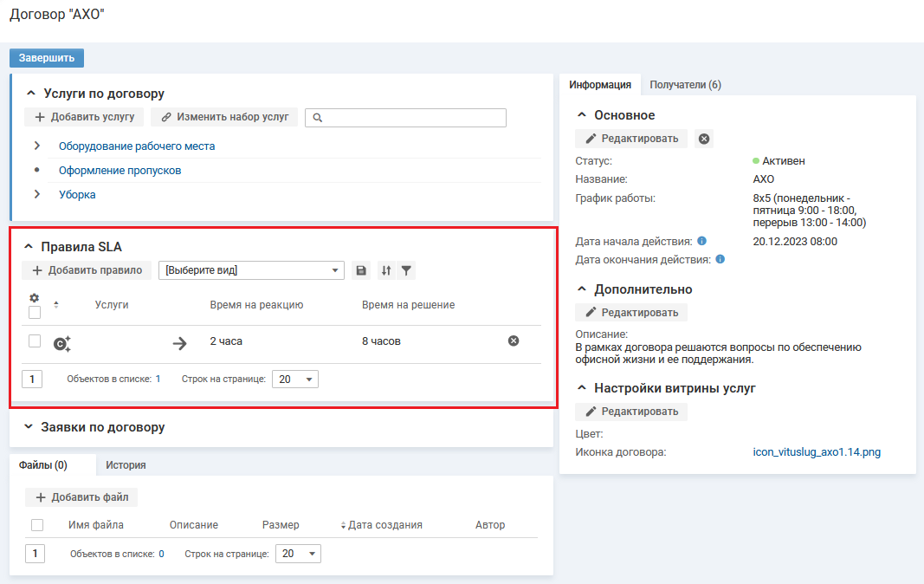Open the История tab
Viewport: 924px width, 584px height.
126,465
